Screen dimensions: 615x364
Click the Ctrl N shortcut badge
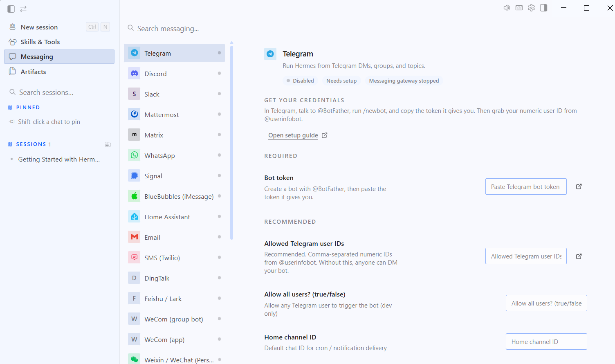[98, 27]
